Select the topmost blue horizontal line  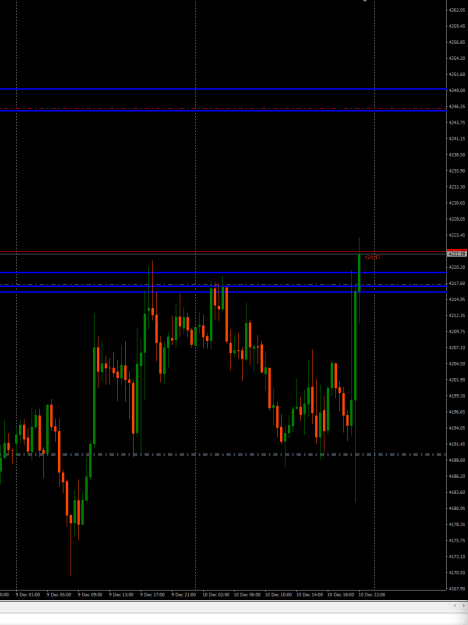click(x=223, y=89)
